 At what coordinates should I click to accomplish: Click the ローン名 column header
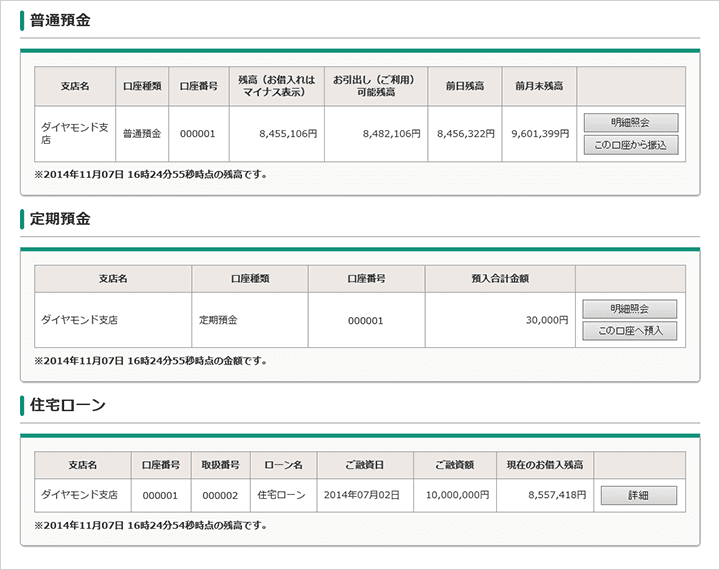(284, 465)
